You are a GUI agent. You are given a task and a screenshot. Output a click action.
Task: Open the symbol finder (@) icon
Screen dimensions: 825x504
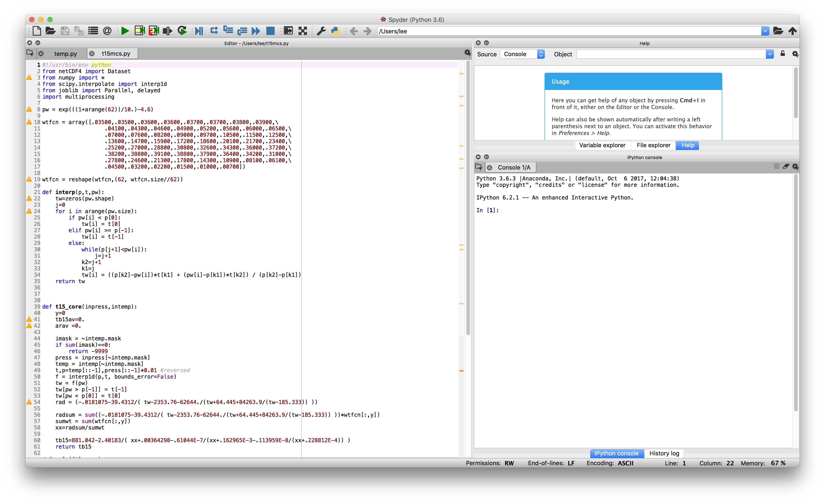point(107,31)
